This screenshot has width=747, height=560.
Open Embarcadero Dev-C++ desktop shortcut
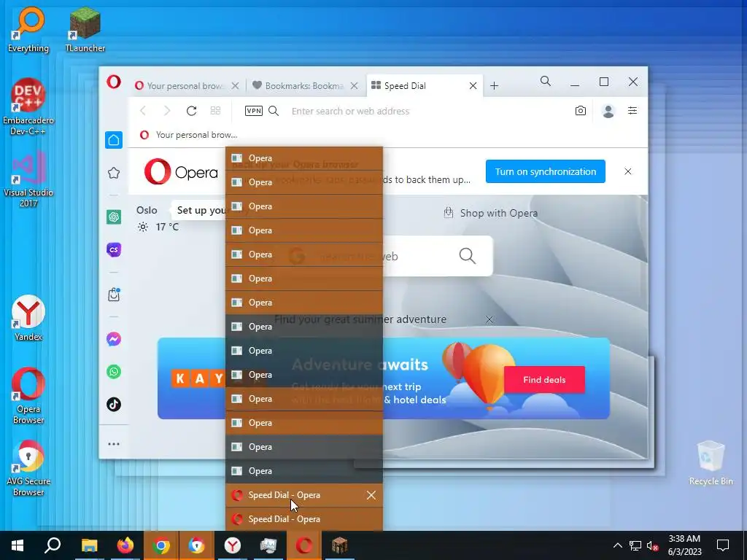point(28,107)
